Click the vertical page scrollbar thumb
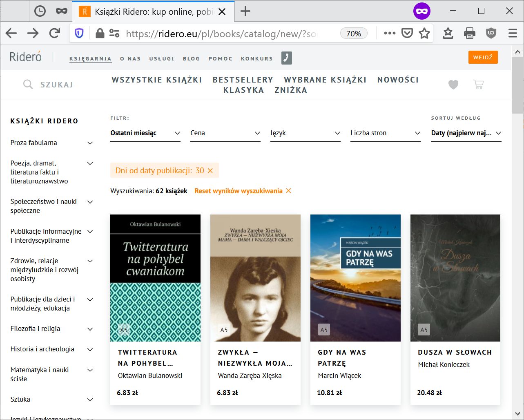 (x=517, y=85)
